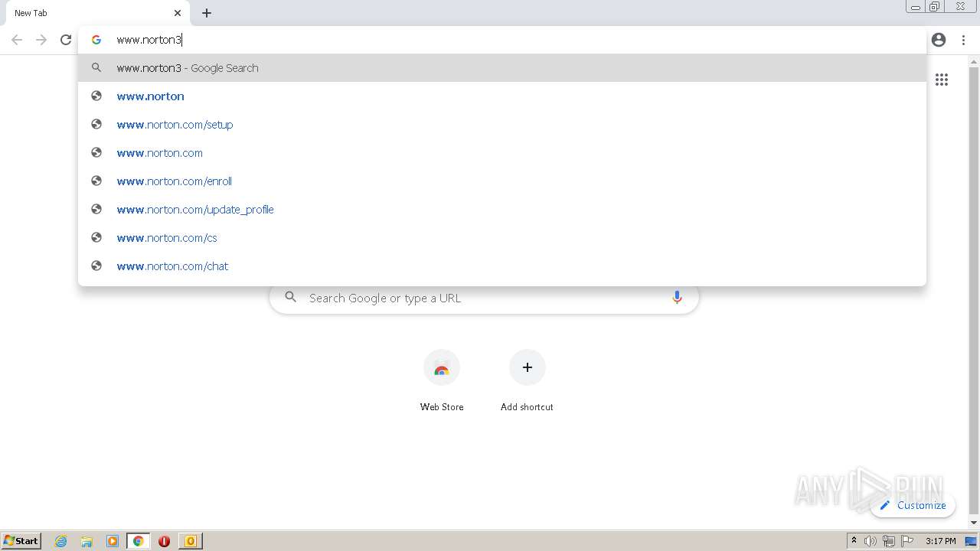Open the Chrome three-dot menu

pos(963,40)
